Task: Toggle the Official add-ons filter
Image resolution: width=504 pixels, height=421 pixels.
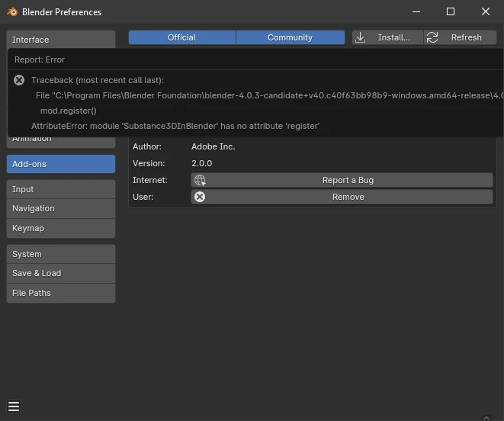Action: tap(182, 37)
